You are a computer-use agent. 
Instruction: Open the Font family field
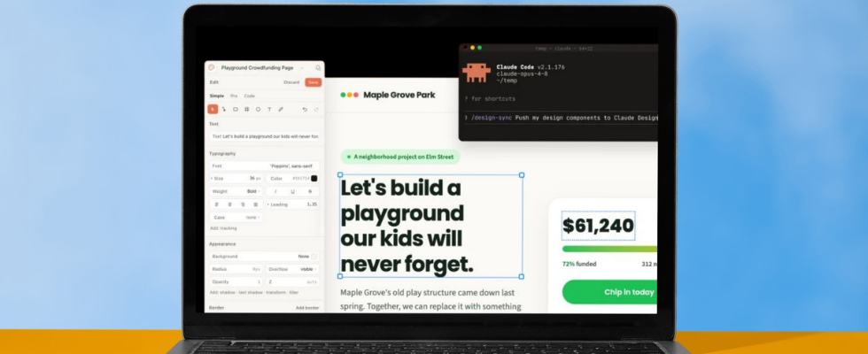point(265,166)
